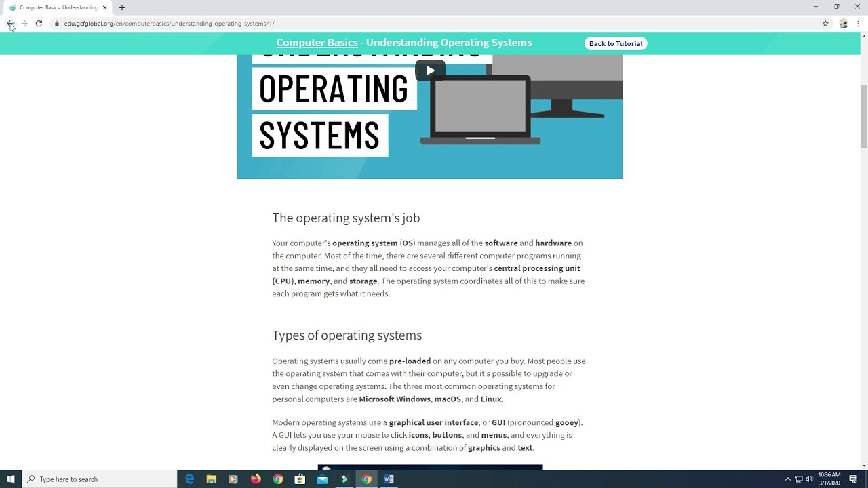The width and height of the screenshot is (868, 488).
Task: Click the bold word "macOS"
Action: pos(448,399)
